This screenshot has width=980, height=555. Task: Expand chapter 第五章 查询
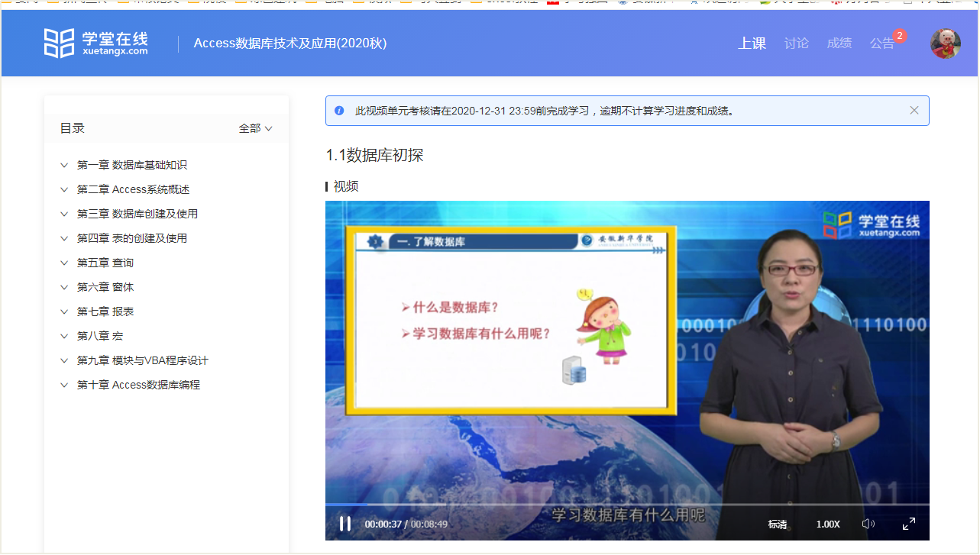click(x=105, y=263)
